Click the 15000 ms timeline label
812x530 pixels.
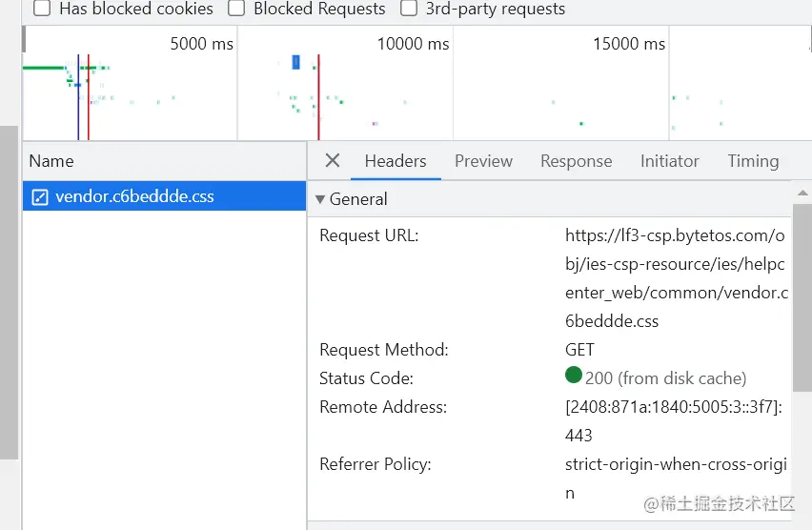pyautogui.click(x=629, y=44)
